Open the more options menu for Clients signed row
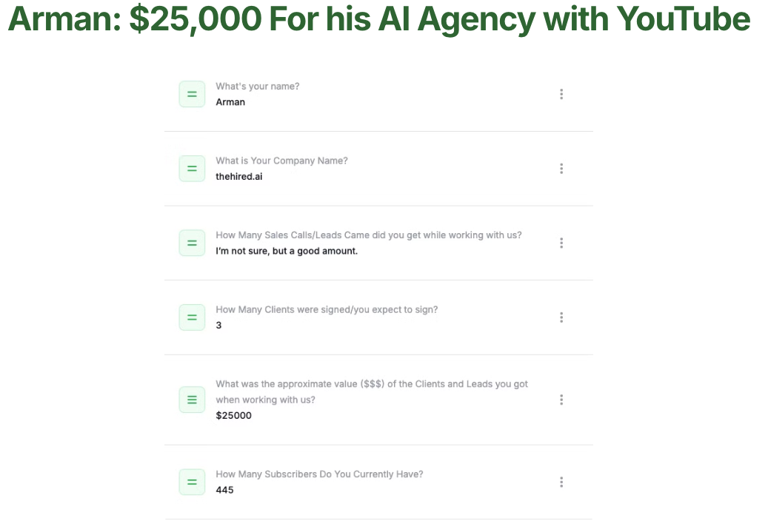This screenshot has width=768, height=532. coord(561,317)
